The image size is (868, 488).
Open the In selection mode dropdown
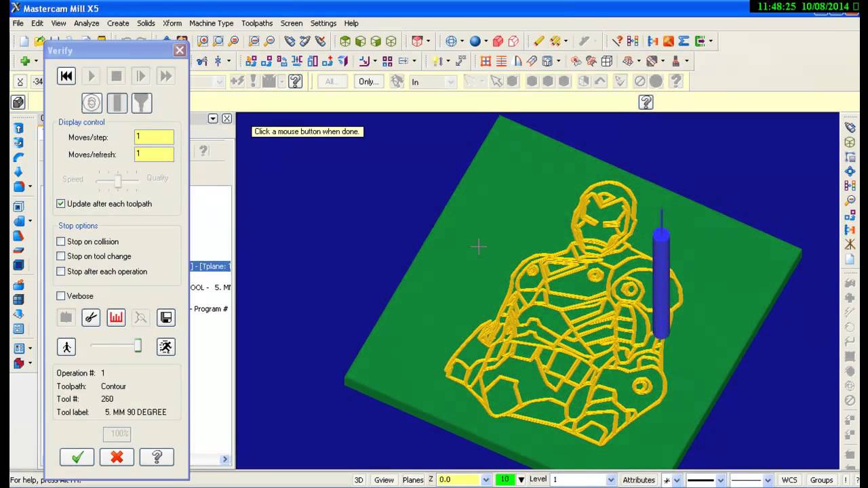click(x=451, y=82)
